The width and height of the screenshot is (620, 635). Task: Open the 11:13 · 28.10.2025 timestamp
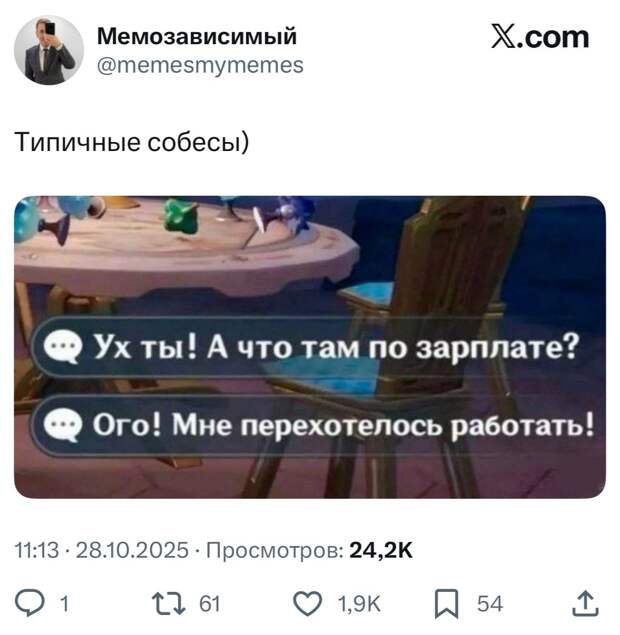(x=102, y=550)
